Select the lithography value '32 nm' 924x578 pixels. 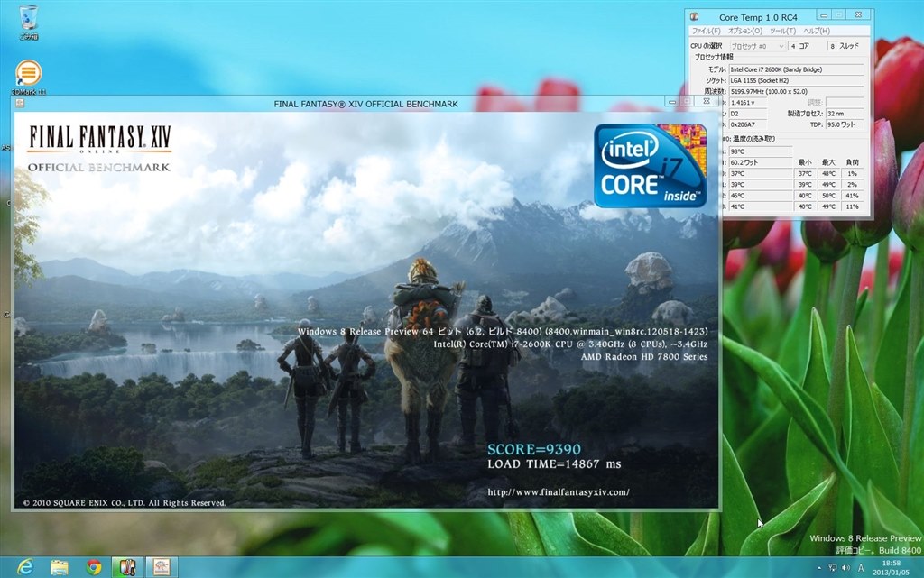coord(845,114)
